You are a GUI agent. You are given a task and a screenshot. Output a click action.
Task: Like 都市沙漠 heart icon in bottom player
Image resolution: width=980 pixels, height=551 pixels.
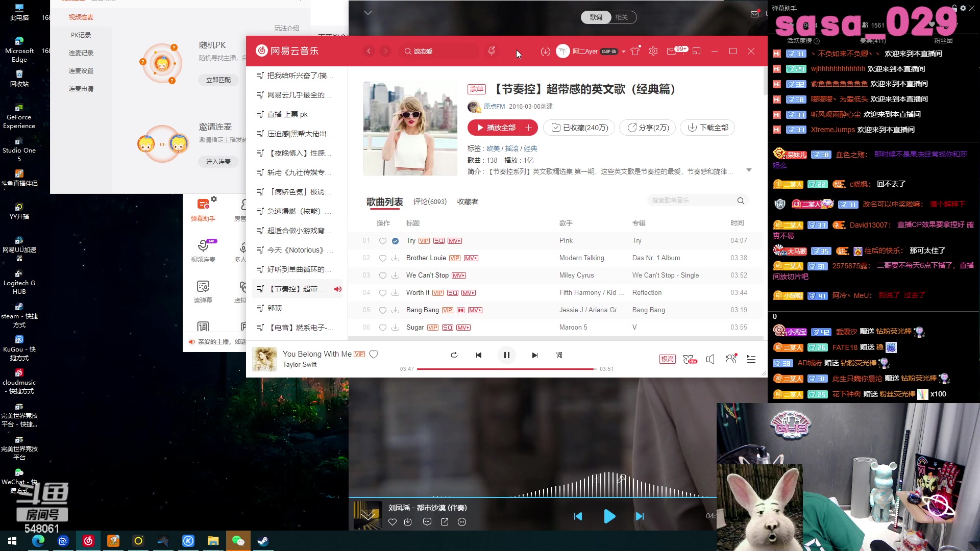392,522
